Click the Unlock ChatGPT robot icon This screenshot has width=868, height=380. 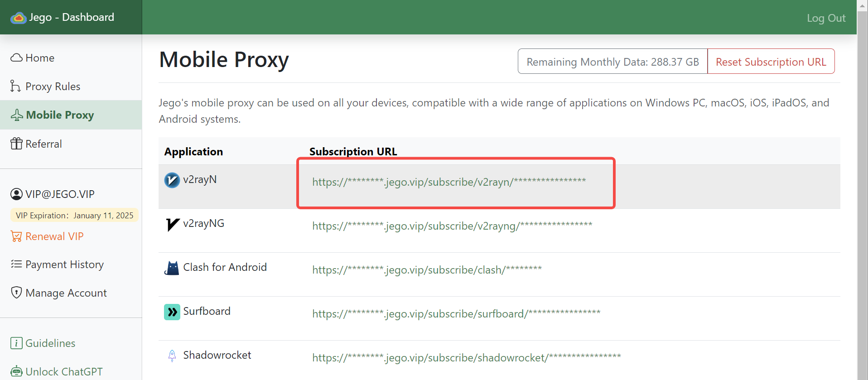pos(16,371)
